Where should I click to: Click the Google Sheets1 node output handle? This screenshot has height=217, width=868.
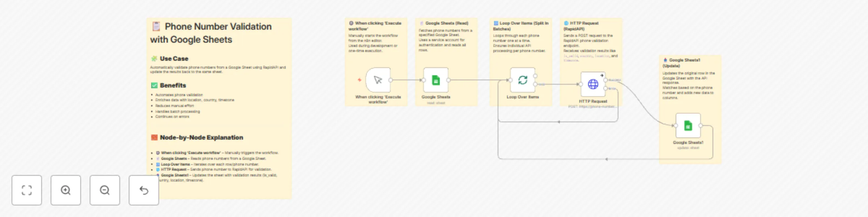pos(701,125)
